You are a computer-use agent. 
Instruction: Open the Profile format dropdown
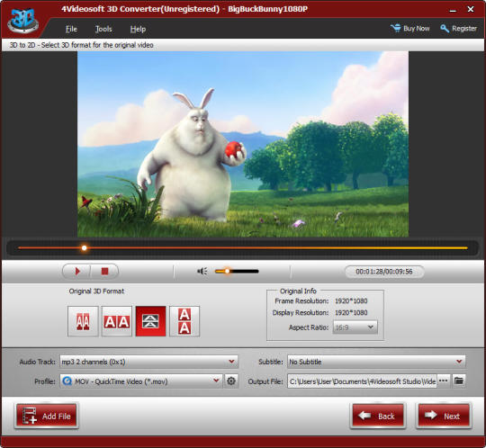tap(141, 381)
